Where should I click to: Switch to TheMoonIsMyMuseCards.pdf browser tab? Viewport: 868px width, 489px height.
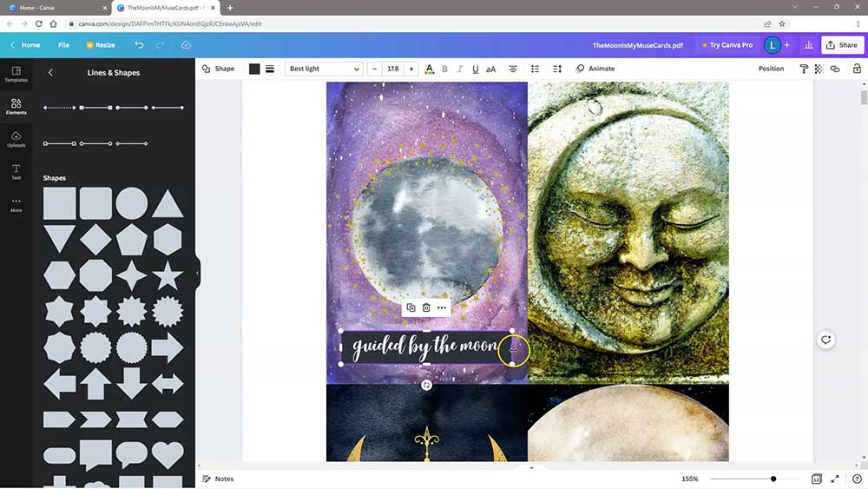point(166,8)
